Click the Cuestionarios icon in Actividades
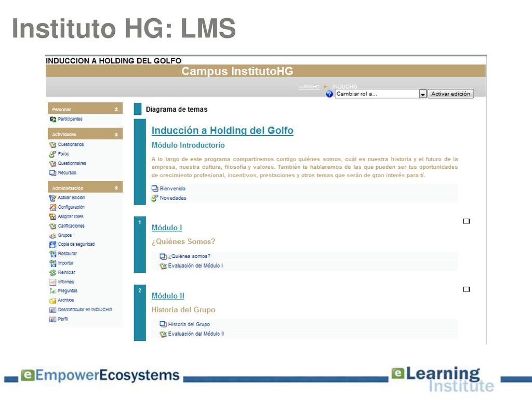This screenshot has width=532, height=399. tap(52, 145)
